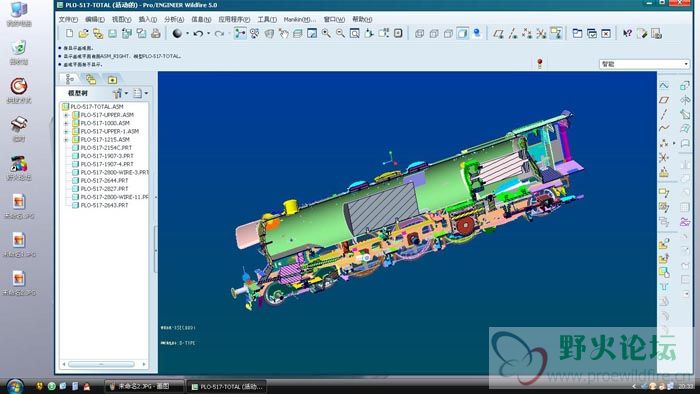Open the appearance gallery dropdown arrow
The width and height of the screenshot is (700, 394).
pos(188,33)
